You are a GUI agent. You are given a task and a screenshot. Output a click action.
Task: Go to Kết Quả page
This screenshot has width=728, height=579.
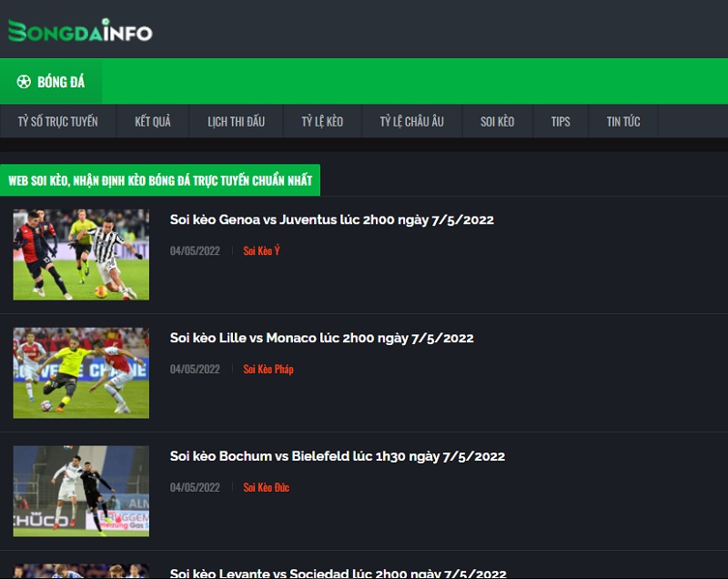(153, 122)
